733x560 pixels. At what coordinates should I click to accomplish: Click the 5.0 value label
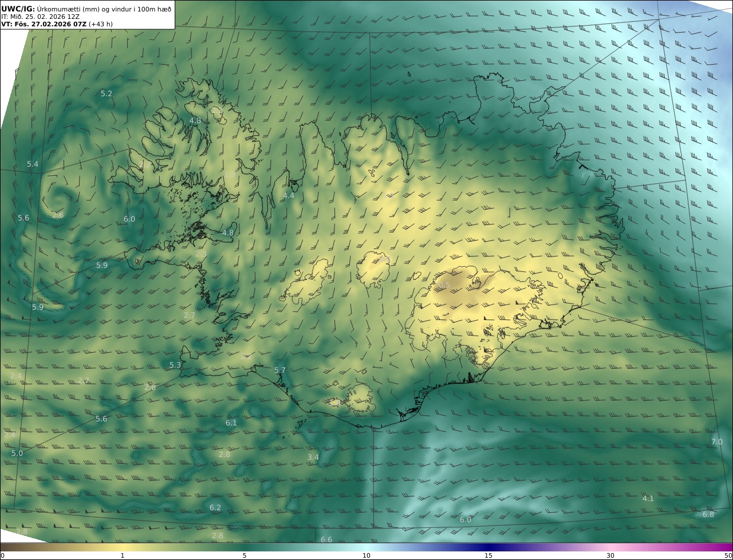pos(17,453)
